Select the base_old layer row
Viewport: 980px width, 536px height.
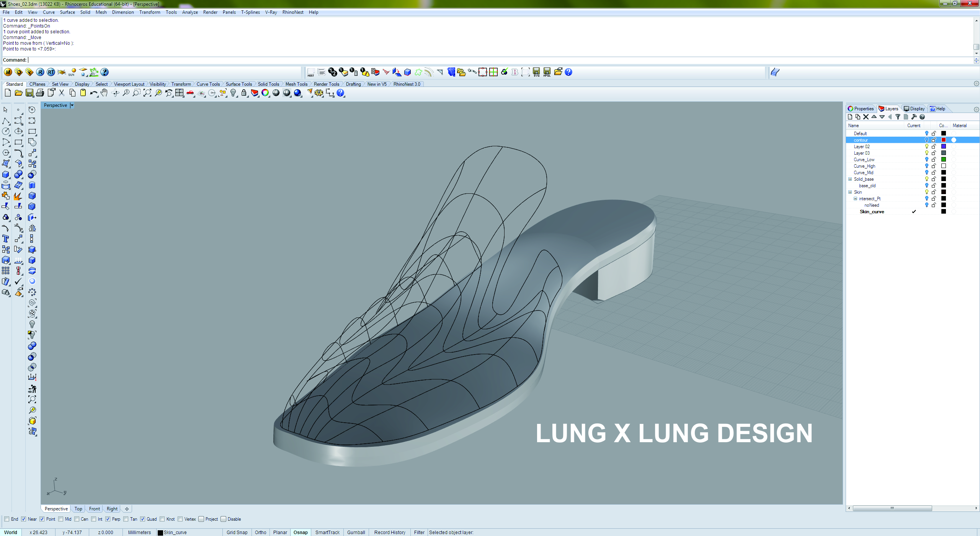[913, 186]
